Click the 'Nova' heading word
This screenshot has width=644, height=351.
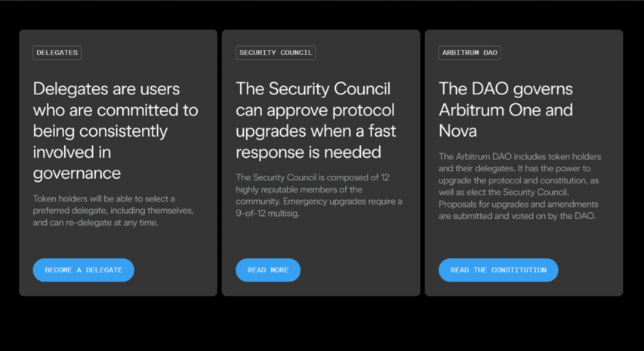tap(458, 131)
